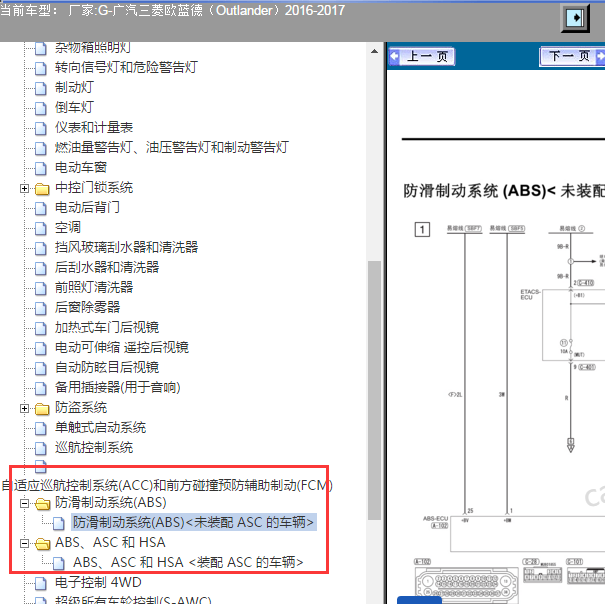Click the page icon next to 巡航控制系统

pyautogui.click(x=41, y=448)
